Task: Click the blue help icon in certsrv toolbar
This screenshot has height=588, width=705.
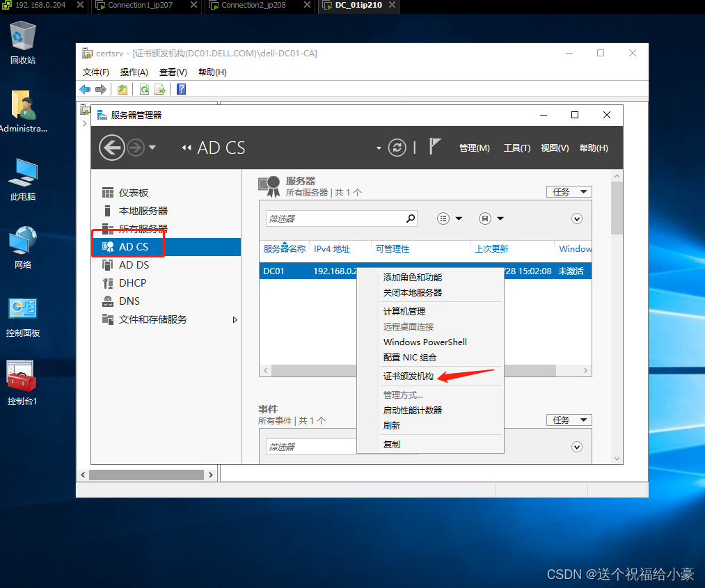Action: pyautogui.click(x=181, y=90)
